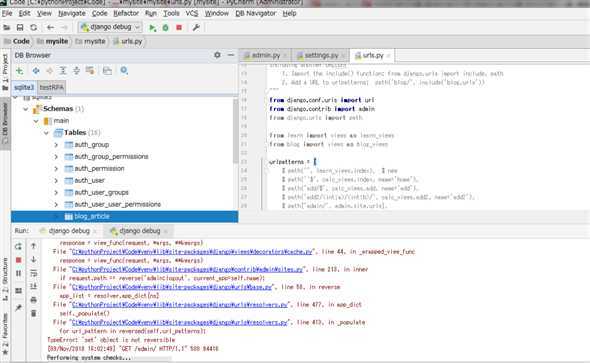The height and width of the screenshot is (363, 590).
Task: Clear console with trash icon
Action: [33, 313]
